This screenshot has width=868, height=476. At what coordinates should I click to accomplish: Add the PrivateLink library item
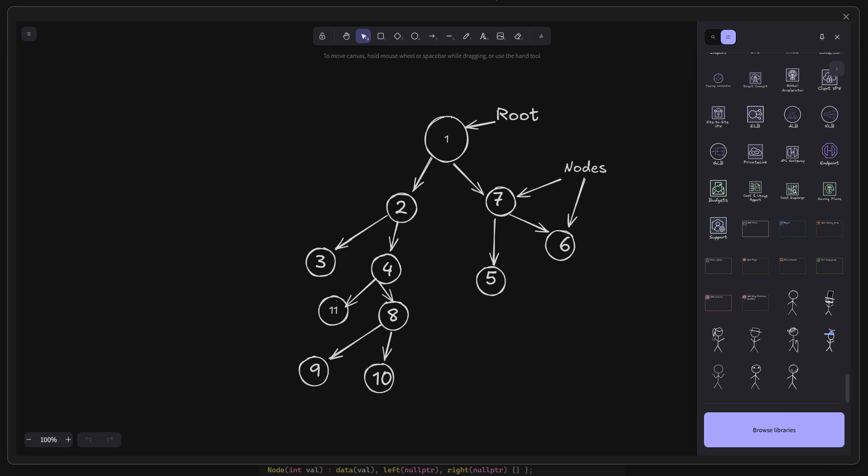[755, 154]
